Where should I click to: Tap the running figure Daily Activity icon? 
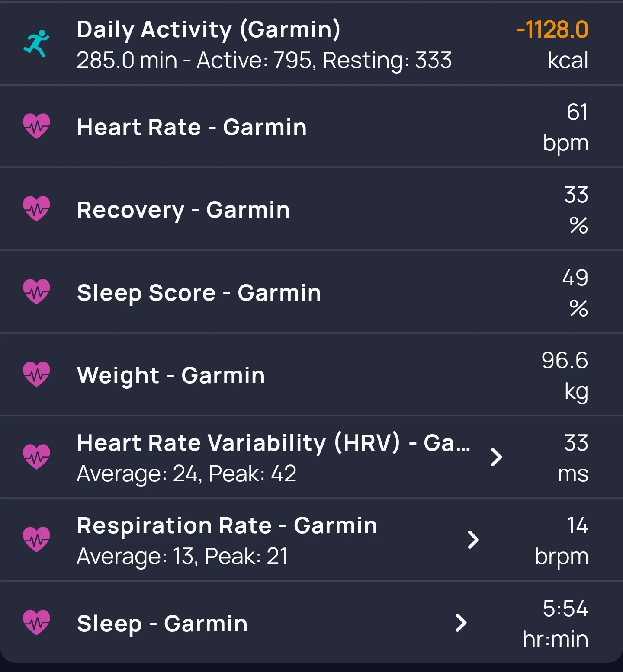(x=37, y=44)
